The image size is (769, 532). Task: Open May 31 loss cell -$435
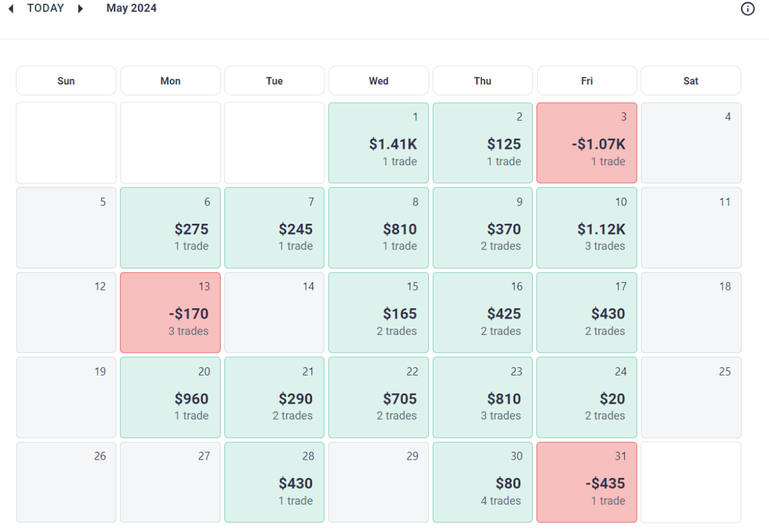coord(587,482)
